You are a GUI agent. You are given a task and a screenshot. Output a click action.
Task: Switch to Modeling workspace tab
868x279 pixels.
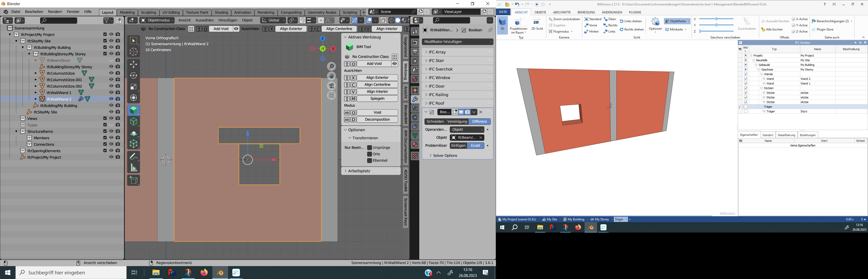127,12
